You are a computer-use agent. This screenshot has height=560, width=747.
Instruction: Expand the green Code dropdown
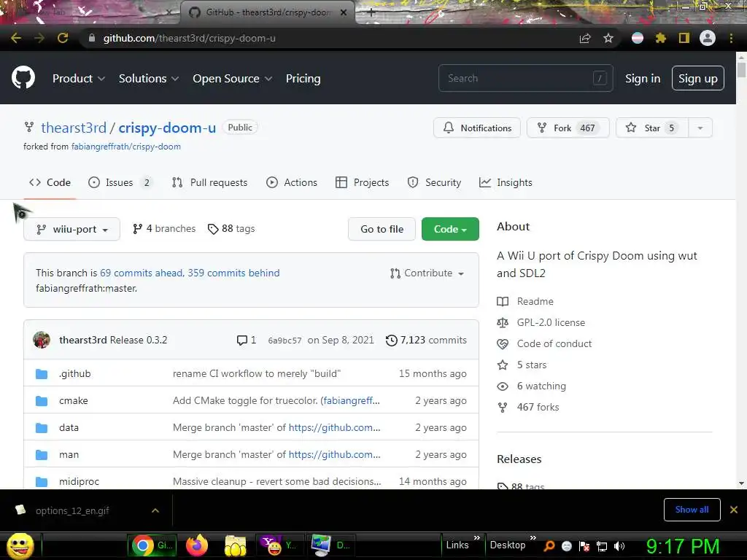450,229
